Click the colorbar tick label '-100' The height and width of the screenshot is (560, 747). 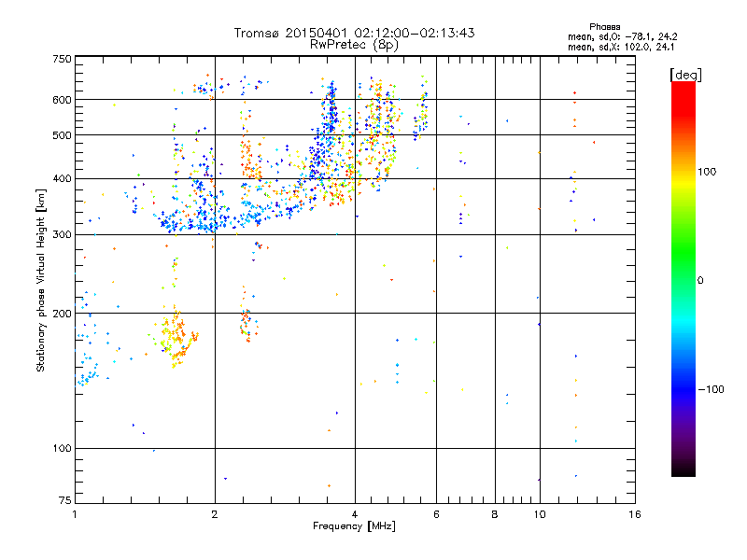712,389
